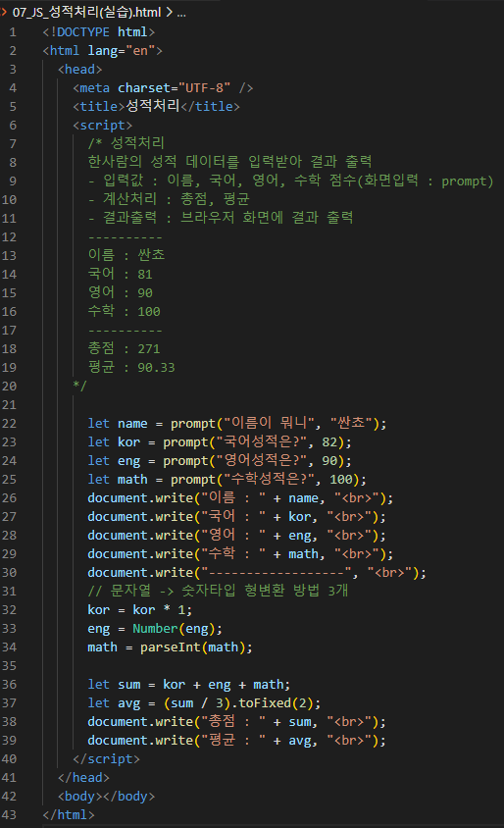Select the line number 43 gutter entry

click(x=10, y=815)
